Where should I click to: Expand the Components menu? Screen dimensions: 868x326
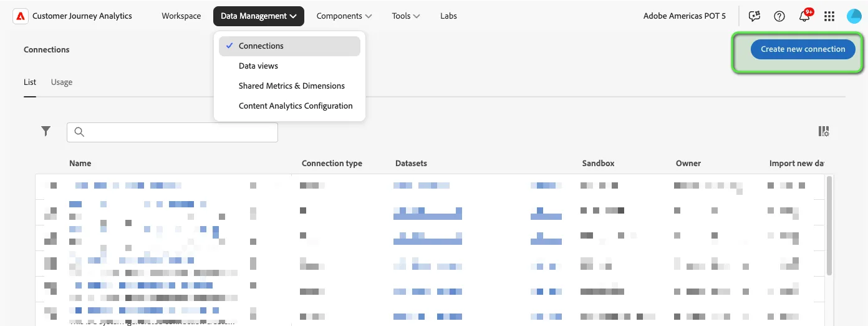click(344, 16)
